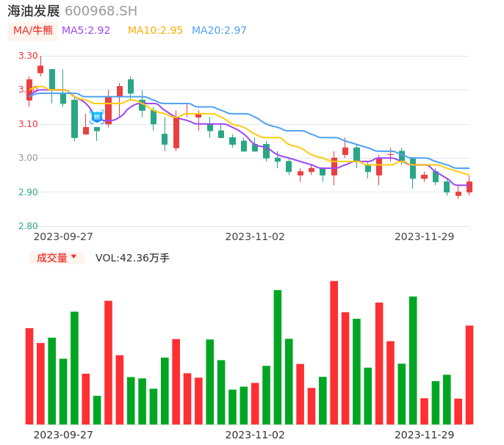Click the 3.00 price axis label
This screenshot has height=445, width=504.
tap(28, 158)
